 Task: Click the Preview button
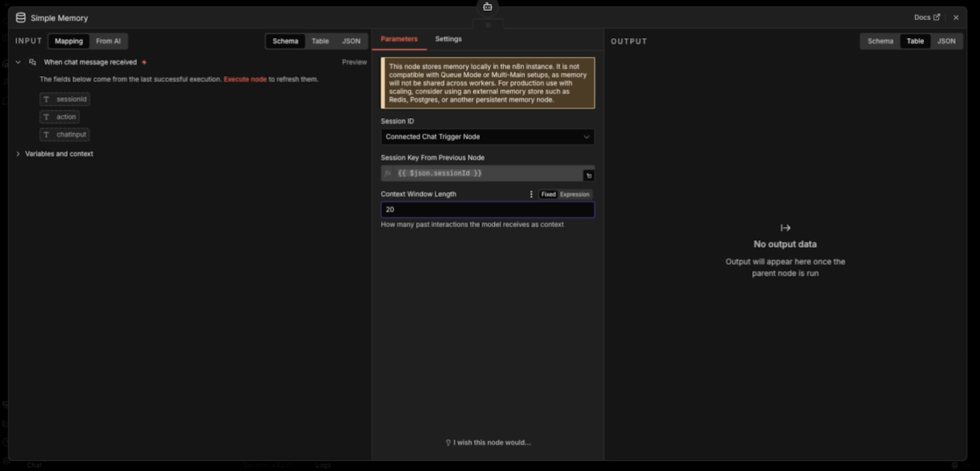click(355, 62)
